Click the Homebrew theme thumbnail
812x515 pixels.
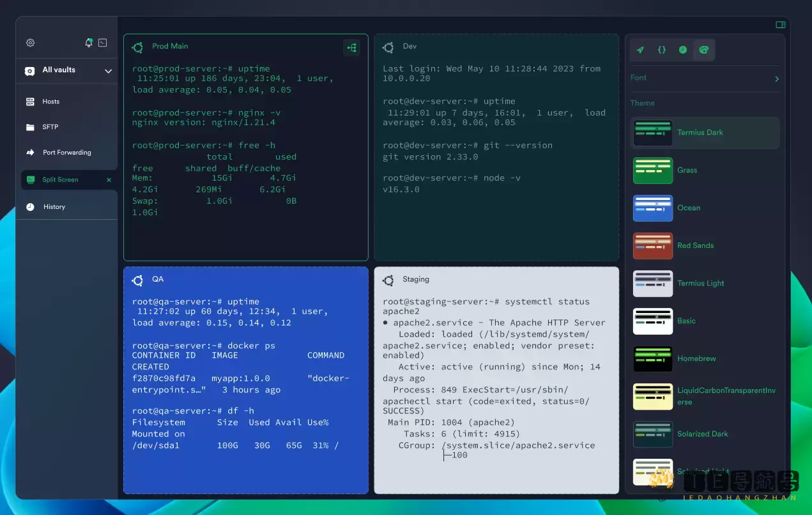click(x=653, y=359)
